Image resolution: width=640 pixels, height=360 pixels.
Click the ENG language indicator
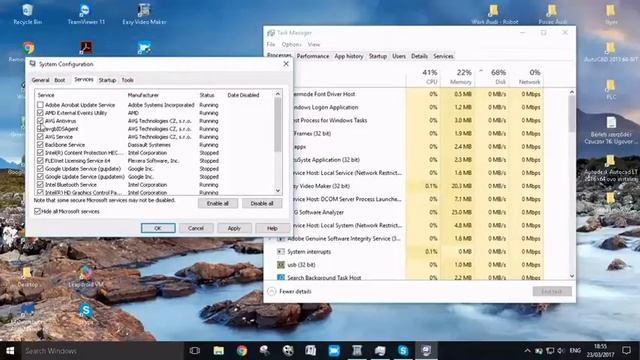[x=575, y=351]
